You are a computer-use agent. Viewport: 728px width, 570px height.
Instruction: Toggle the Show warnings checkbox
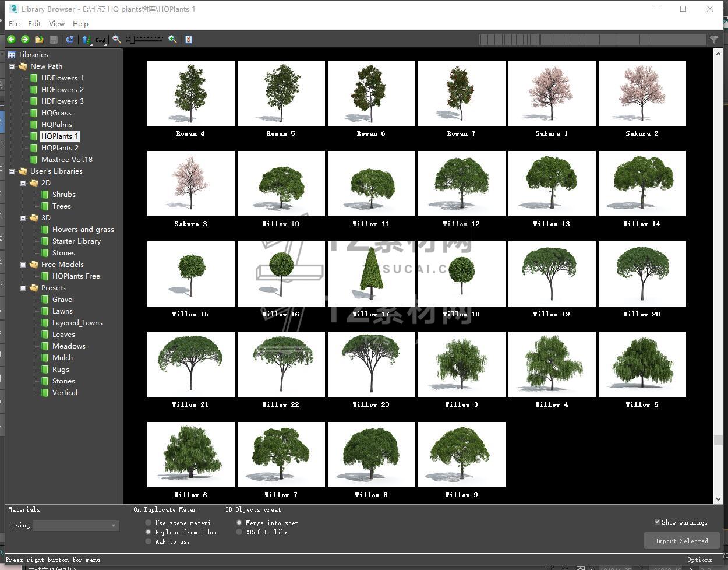click(658, 522)
